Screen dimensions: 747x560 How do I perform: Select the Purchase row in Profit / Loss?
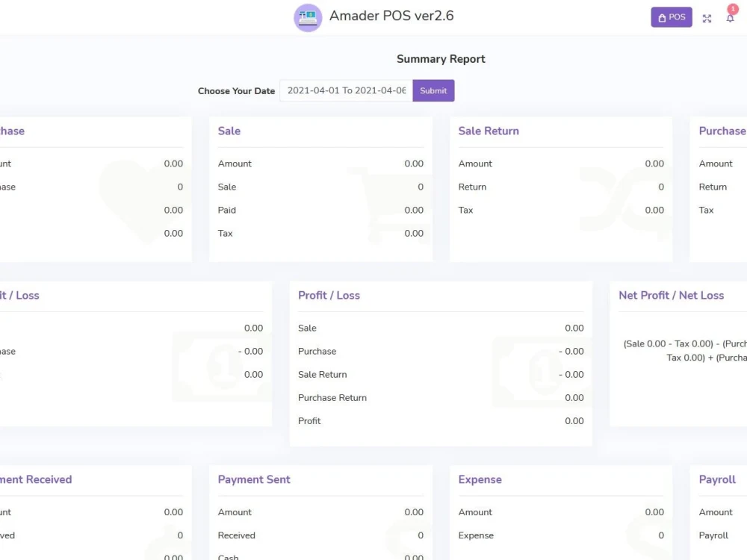(441, 351)
